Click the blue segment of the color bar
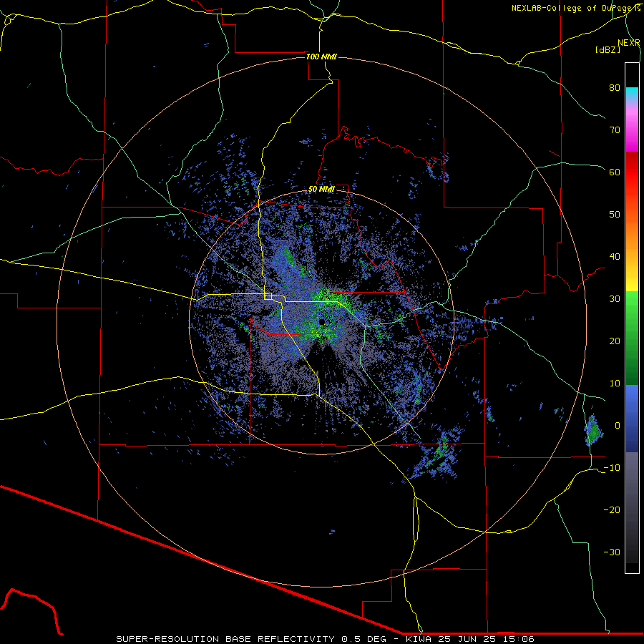Viewport: 644px width, 644px height. 632,418
